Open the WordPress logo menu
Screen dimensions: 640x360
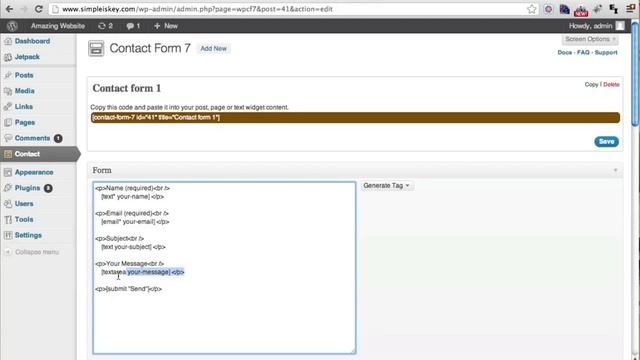point(12,26)
